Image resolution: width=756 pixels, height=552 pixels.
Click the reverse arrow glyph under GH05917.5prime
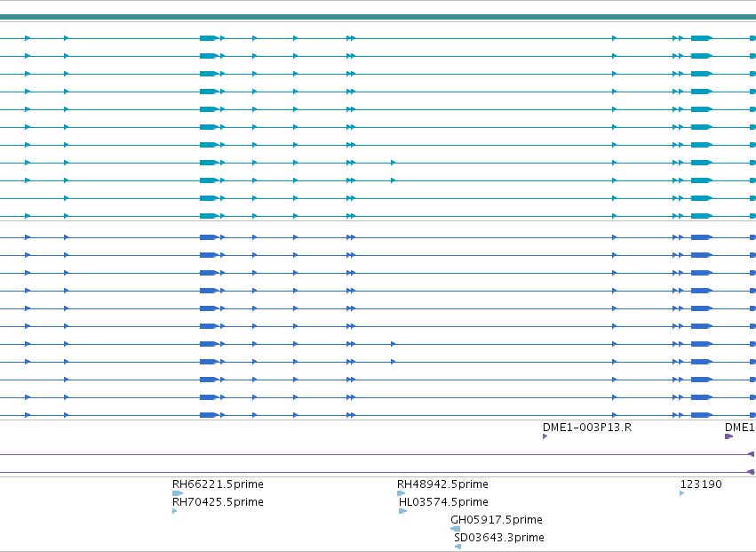tap(455, 529)
